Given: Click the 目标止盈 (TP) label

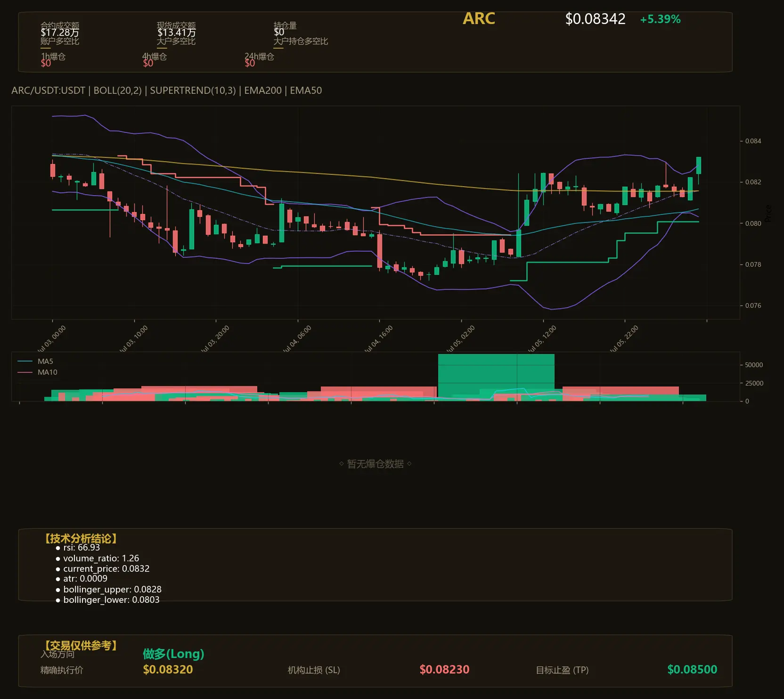Looking at the screenshot, I should point(562,670).
